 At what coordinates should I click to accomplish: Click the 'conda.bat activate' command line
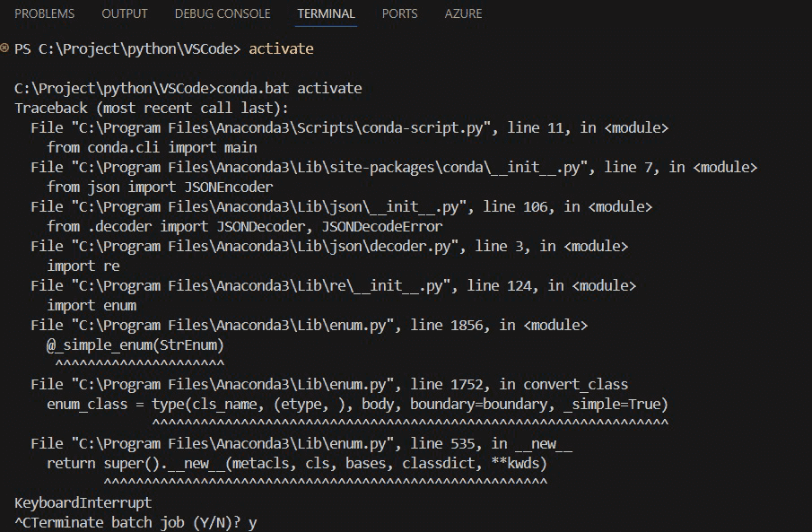pyautogui.click(x=188, y=88)
